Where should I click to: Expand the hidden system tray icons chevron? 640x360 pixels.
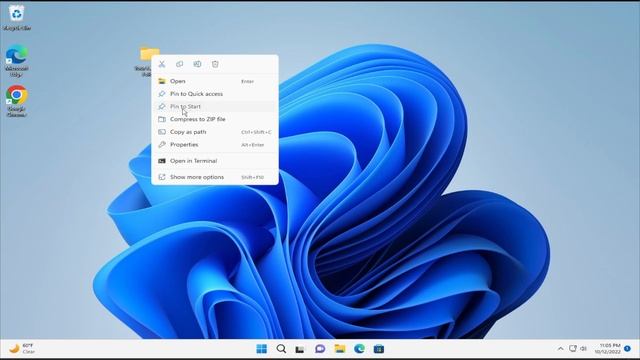click(x=560, y=349)
